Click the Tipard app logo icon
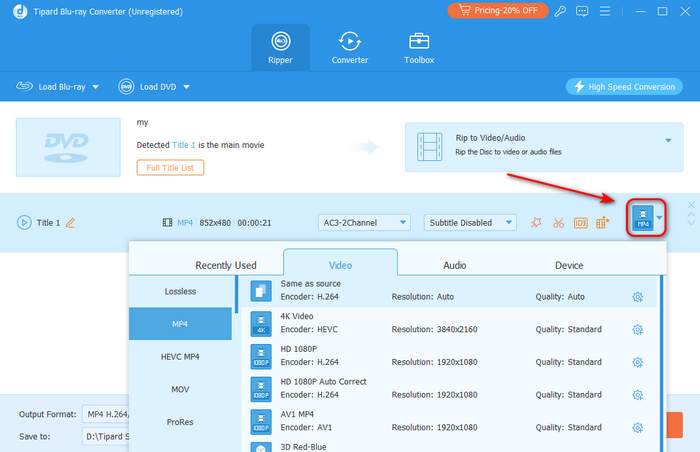 [x=20, y=11]
